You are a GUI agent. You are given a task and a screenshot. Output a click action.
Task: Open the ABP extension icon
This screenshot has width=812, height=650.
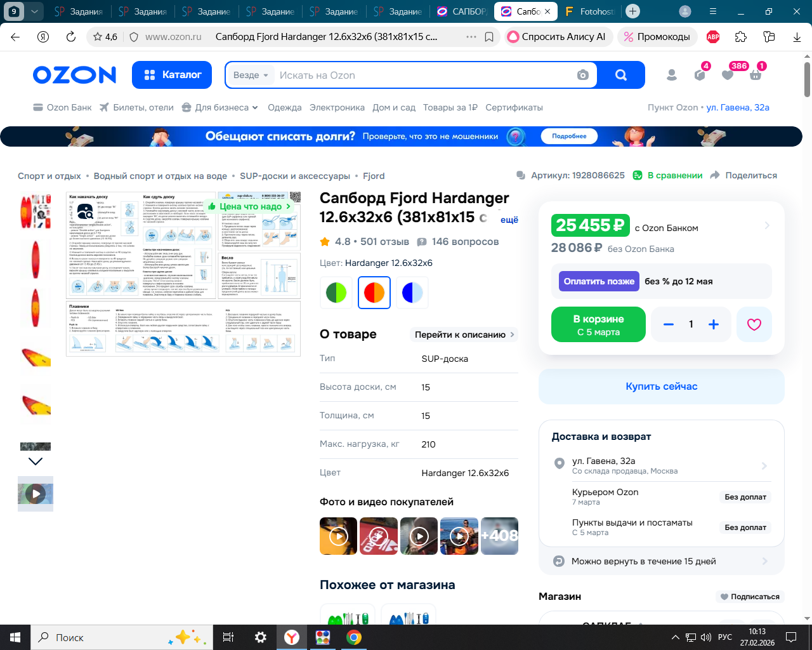[713, 37]
